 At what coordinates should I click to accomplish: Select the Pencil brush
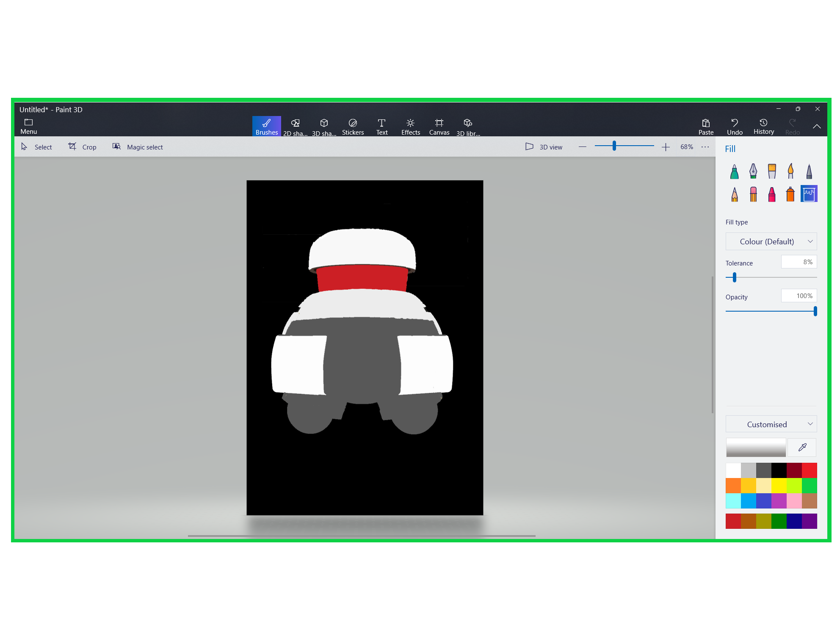tap(735, 194)
